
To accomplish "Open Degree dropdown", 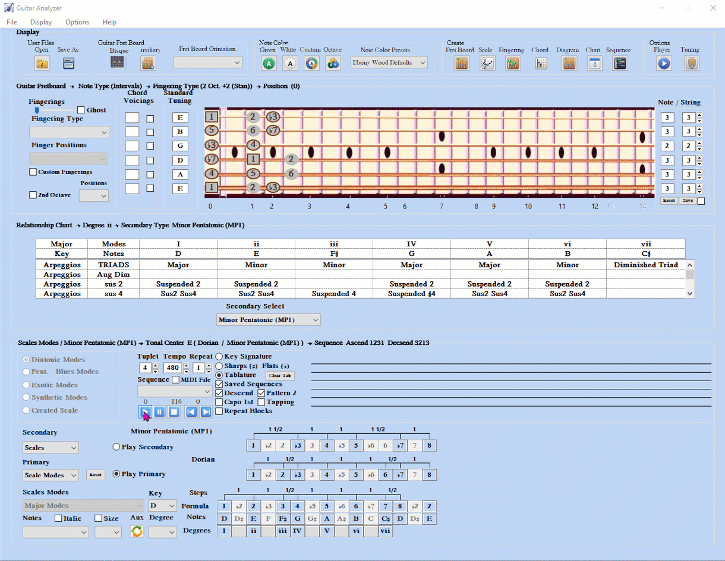I will pos(163,532).
